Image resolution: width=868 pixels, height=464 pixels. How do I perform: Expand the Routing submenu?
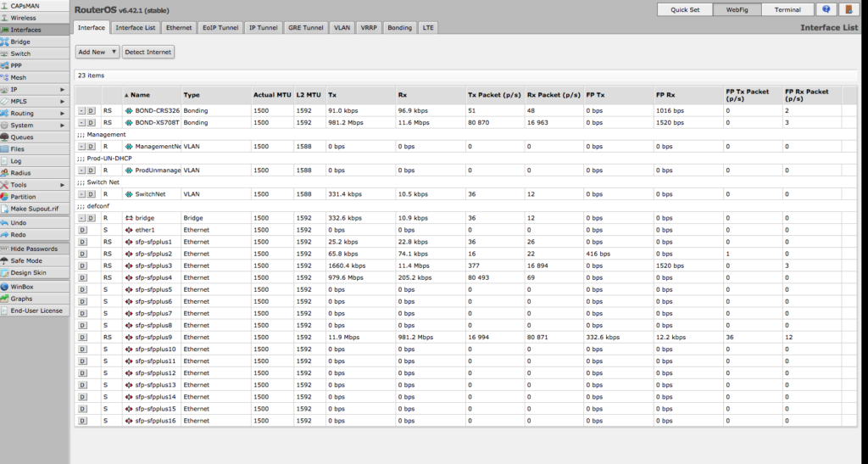coord(34,113)
